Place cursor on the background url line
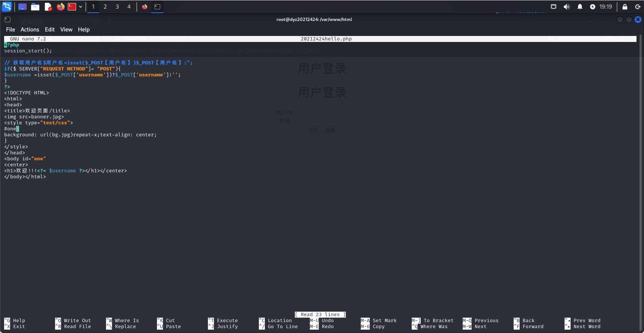 (x=81, y=135)
